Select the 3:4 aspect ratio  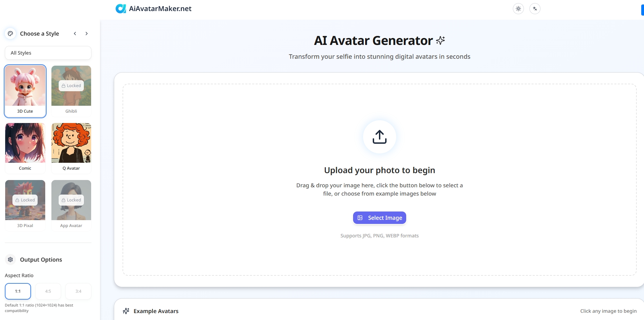pos(78,291)
